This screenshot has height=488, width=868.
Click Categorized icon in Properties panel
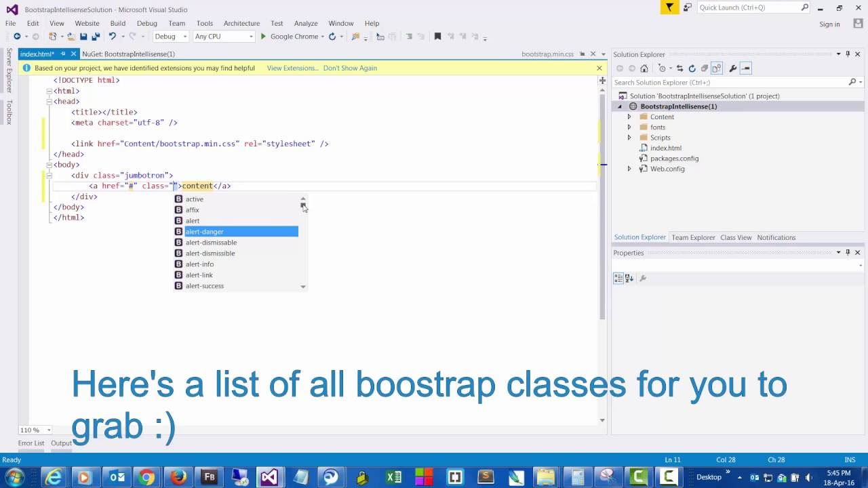(618, 278)
